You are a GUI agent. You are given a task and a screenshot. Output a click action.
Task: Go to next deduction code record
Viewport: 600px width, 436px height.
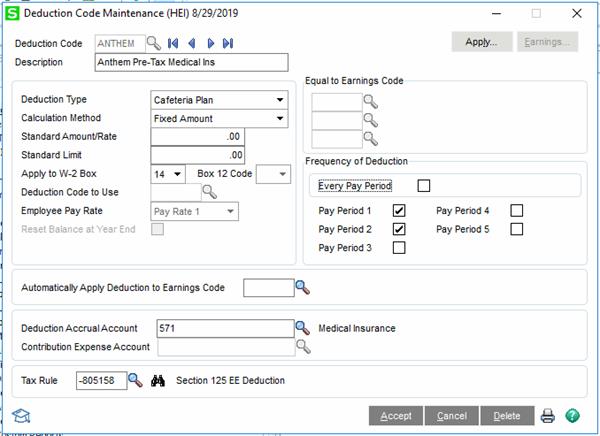pyautogui.click(x=210, y=43)
